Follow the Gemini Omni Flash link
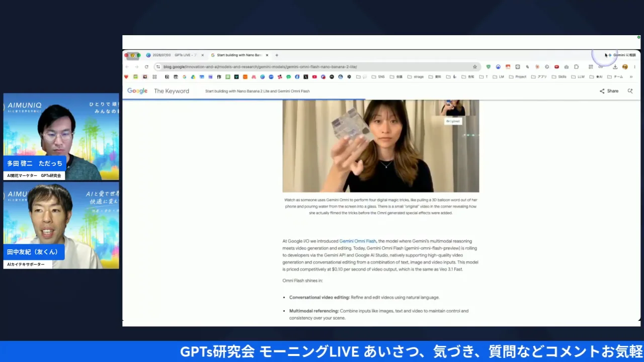644x362 pixels. point(357,241)
